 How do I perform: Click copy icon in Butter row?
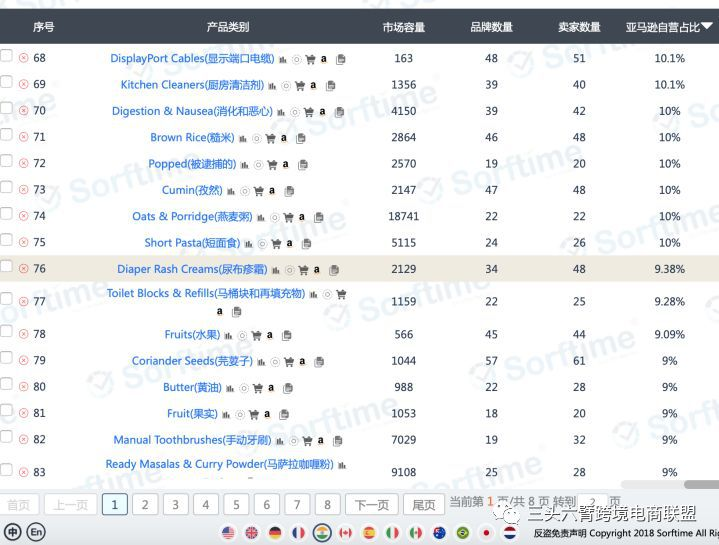point(288,388)
